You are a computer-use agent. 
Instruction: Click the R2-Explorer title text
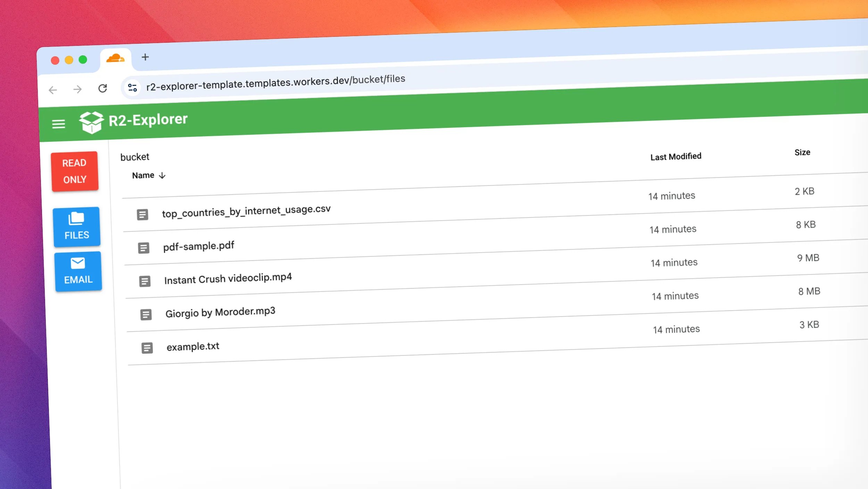coord(148,120)
